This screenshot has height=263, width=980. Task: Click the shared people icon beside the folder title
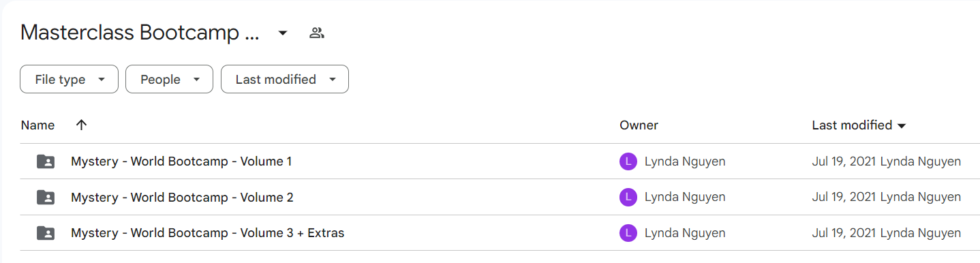[316, 33]
